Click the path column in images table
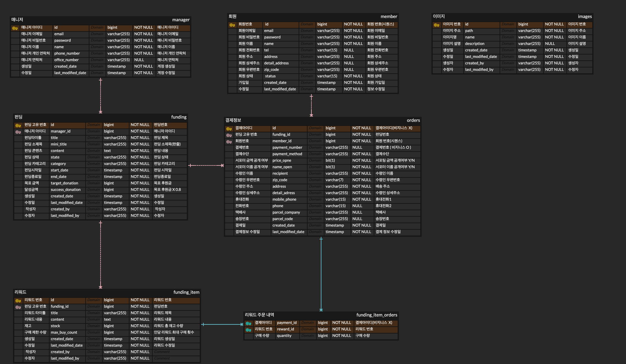The image size is (626, 364). tap(469, 31)
